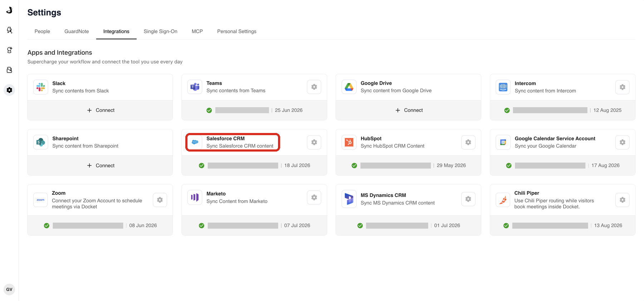This screenshot has width=644, height=301.
Task: Open MS Dynamics CRM settings gear
Action: coord(468,199)
